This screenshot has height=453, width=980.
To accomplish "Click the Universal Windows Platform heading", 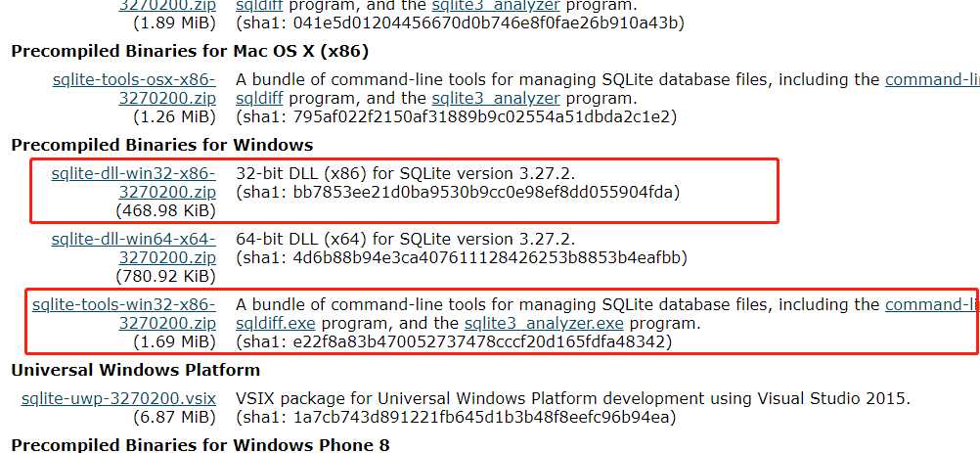I will [x=136, y=370].
